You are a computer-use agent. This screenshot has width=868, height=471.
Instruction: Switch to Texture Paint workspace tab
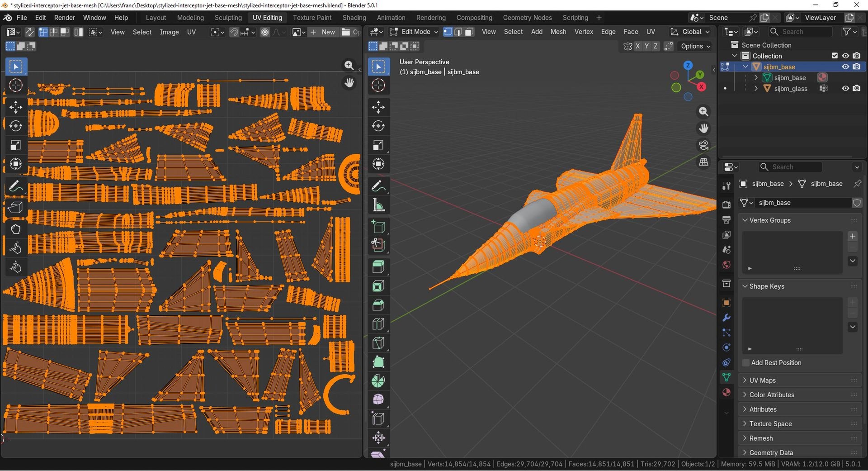312,18
